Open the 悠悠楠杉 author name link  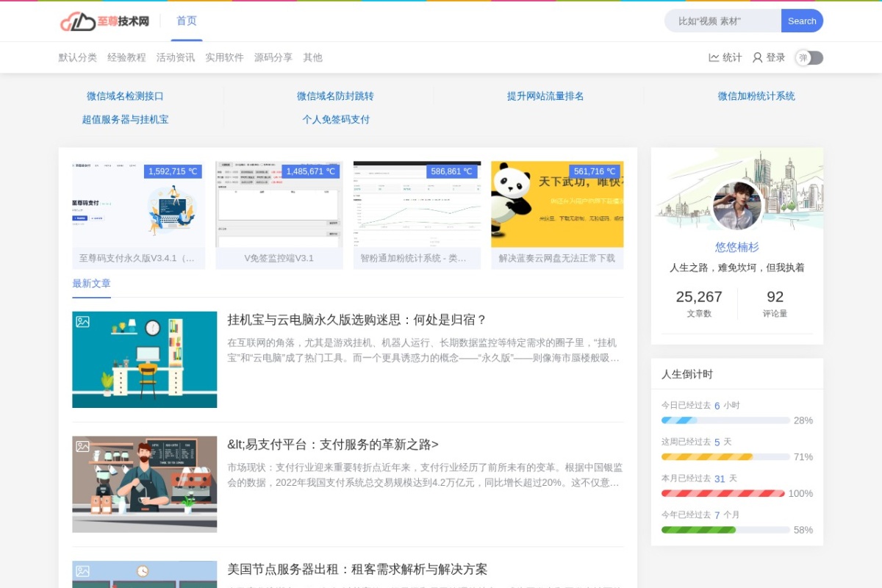pyautogui.click(x=737, y=247)
